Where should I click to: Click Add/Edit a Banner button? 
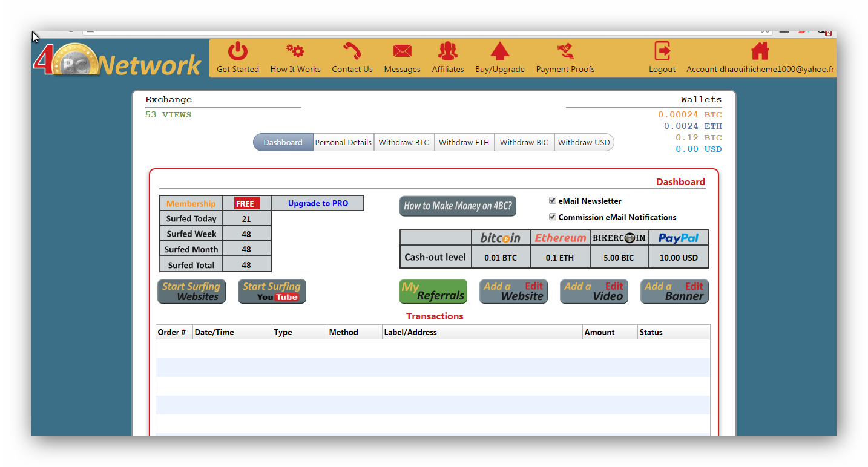coord(674,291)
